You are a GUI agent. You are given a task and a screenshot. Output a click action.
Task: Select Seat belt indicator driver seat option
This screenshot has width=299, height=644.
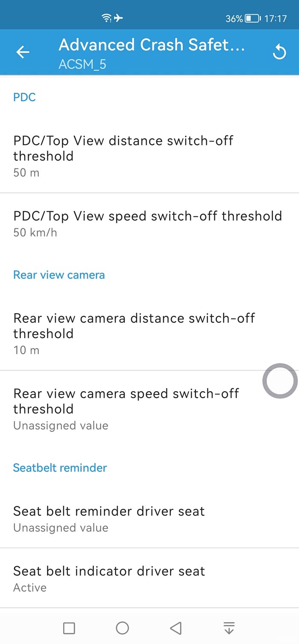[149, 578]
